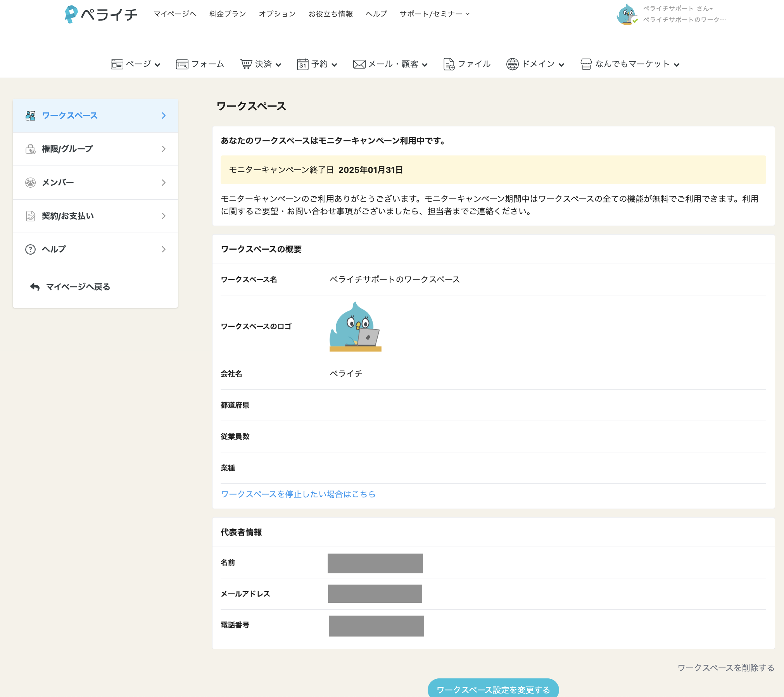The height and width of the screenshot is (697, 784).
Task: Click the workspace logo bird image
Action: coord(356,326)
